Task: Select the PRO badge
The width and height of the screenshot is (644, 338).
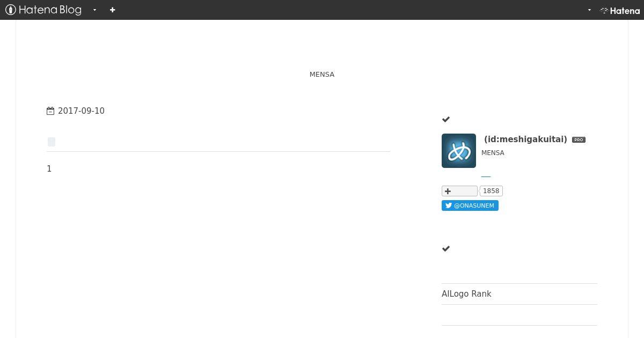Action: click(579, 139)
